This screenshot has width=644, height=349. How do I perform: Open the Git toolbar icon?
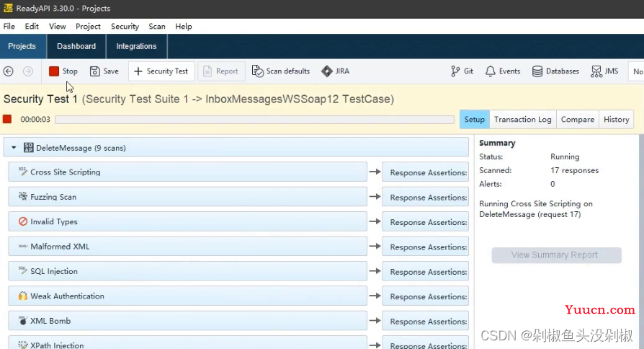click(x=455, y=71)
